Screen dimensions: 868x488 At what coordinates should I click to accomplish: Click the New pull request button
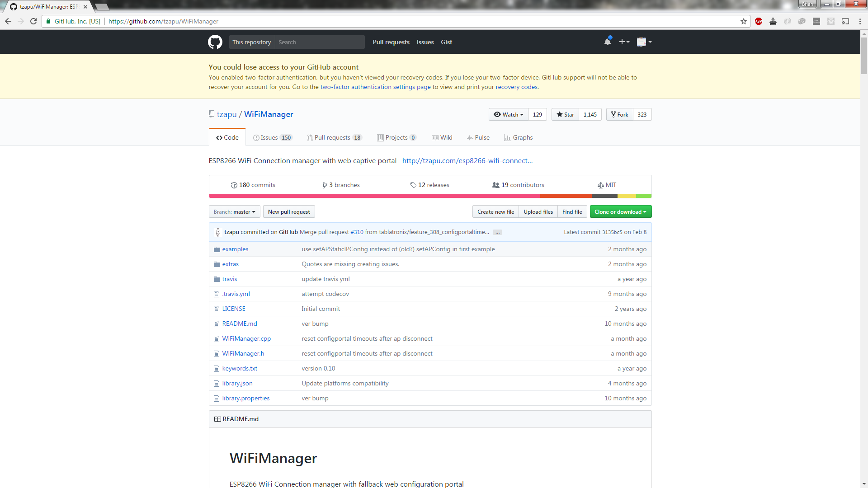tap(289, 211)
